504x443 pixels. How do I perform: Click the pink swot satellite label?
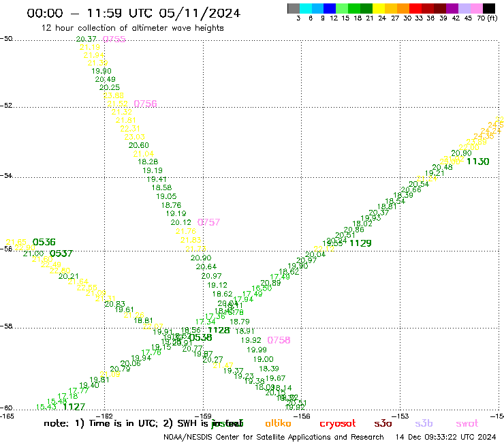(467, 424)
